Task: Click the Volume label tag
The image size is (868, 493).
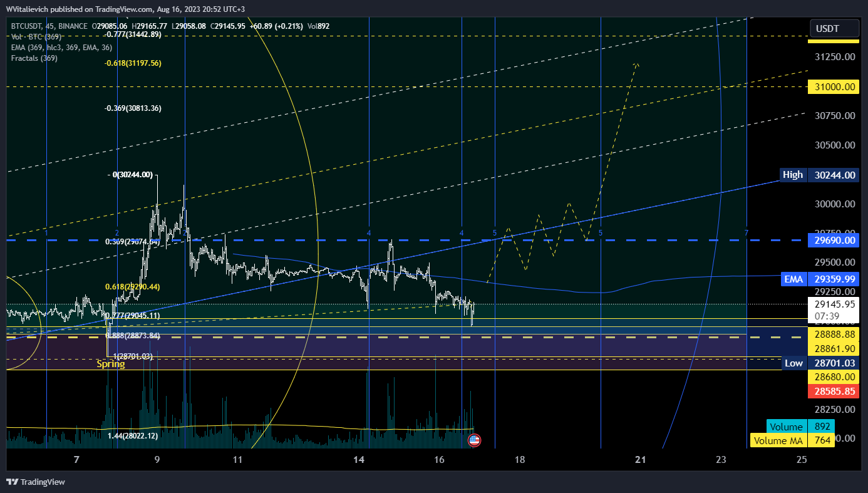Action: click(786, 427)
